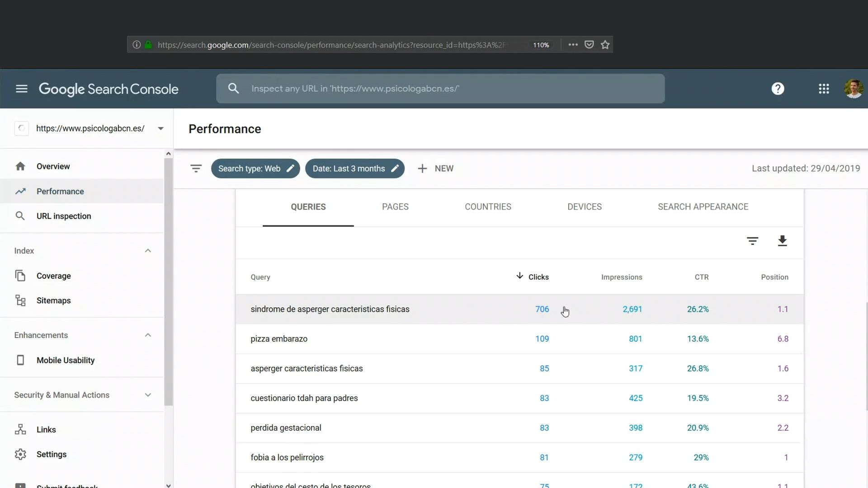This screenshot has height=488, width=868.
Task: Open the Google apps grid
Action: click(x=824, y=89)
